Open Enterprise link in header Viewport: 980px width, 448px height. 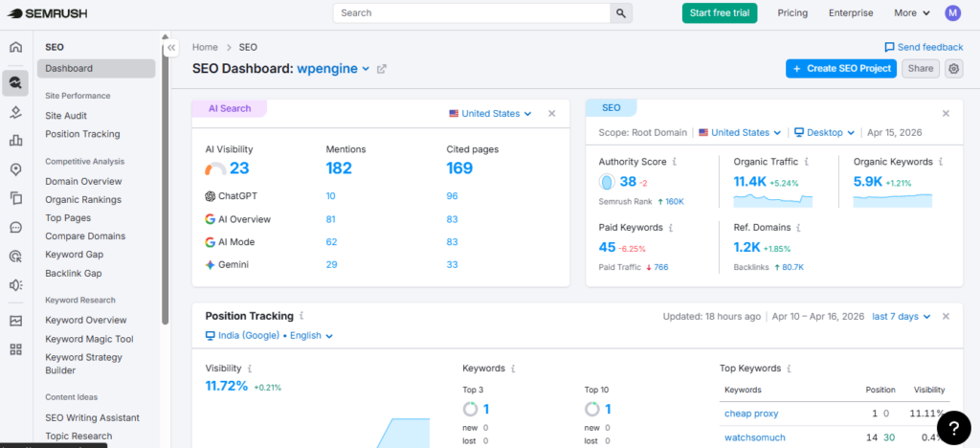click(851, 13)
